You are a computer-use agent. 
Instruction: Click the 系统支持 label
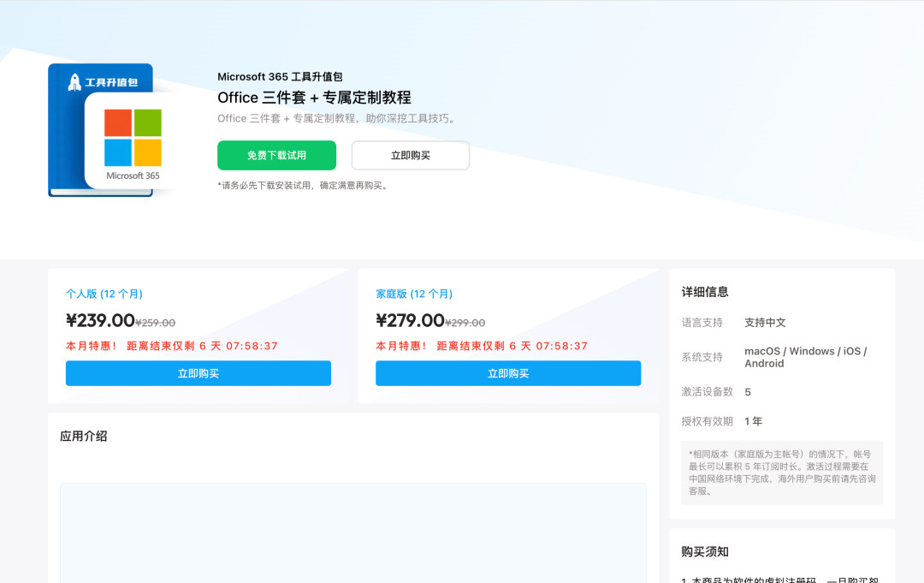(x=702, y=357)
